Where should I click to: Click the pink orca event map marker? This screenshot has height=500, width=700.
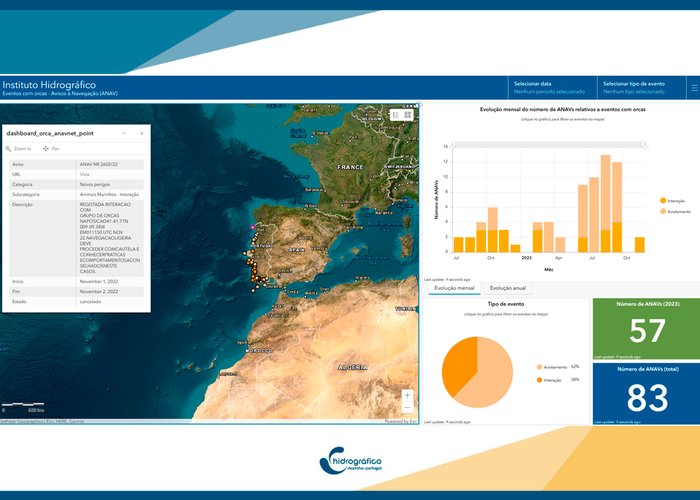click(x=253, y=229)
